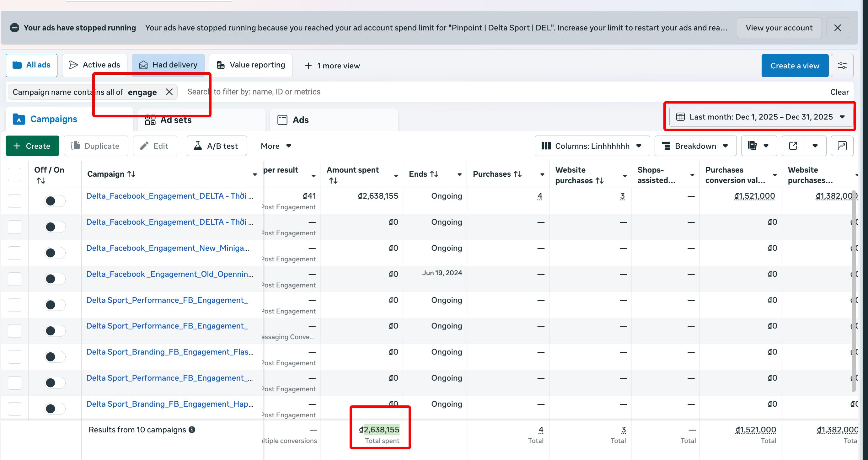Expand the Columns: Linhhhhhh dropdown
Image resolution: width=868 pixels, height=460 pixels.
592,146
